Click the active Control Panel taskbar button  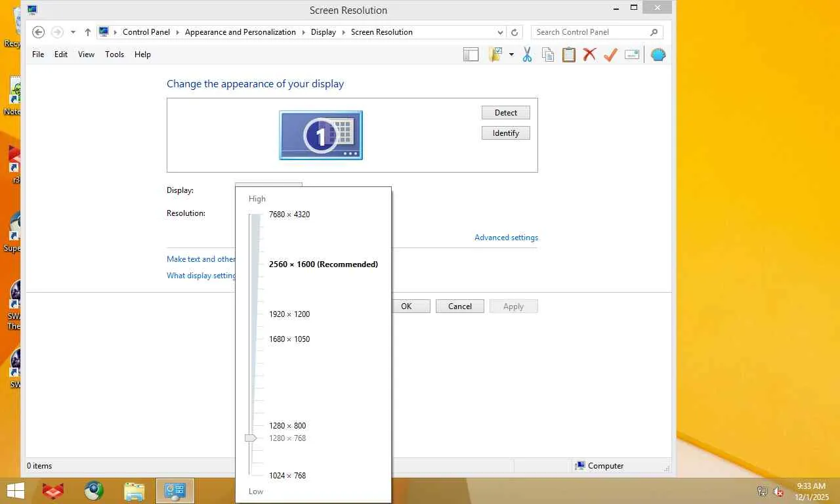[175, 491]
